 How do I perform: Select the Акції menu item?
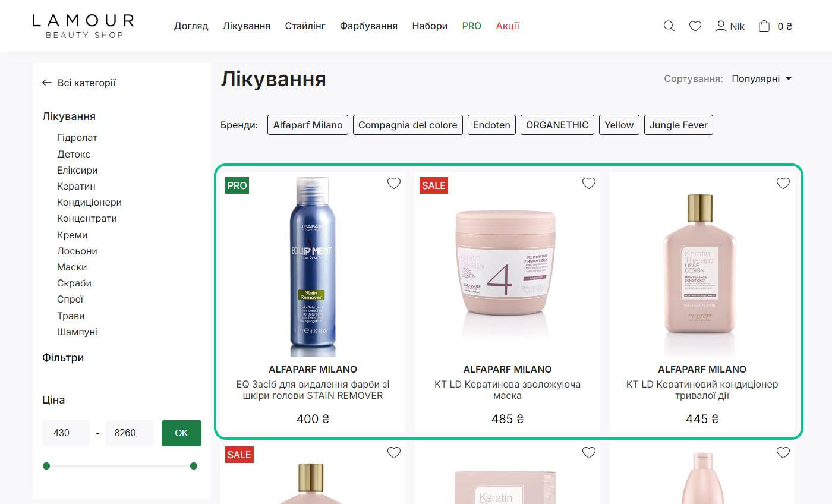[508, 26]
